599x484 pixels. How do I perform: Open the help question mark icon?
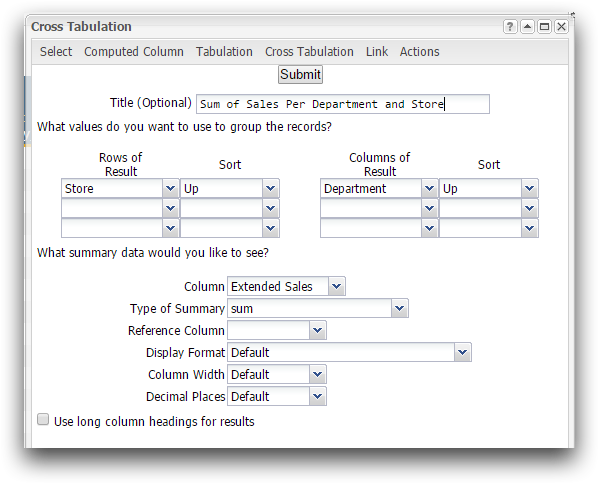510,27
